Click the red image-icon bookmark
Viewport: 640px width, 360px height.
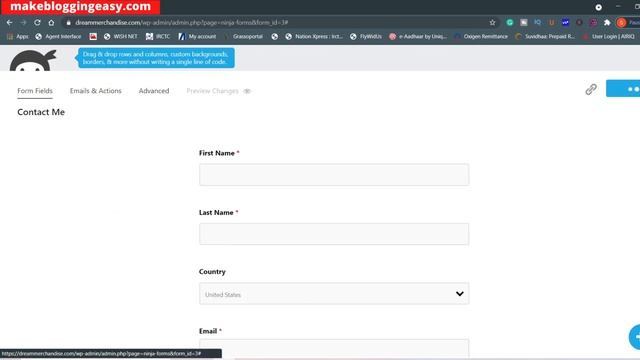(x=93, y=36)
